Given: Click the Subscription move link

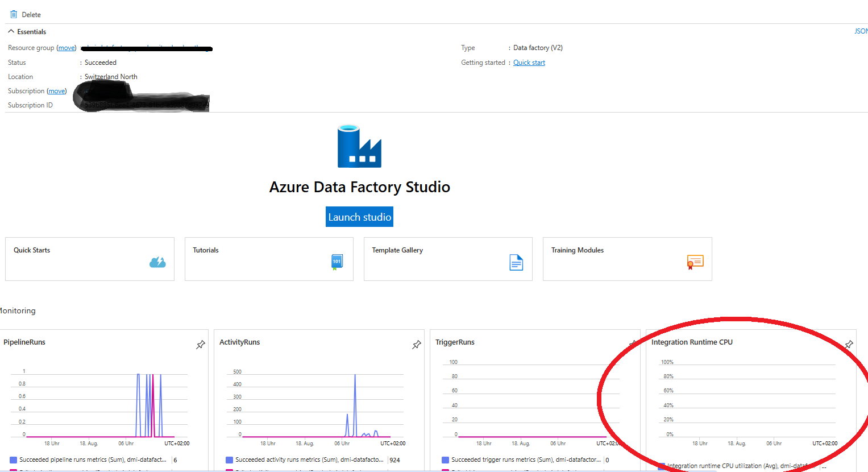Looking at the screenshot, I should coord(57,91).
